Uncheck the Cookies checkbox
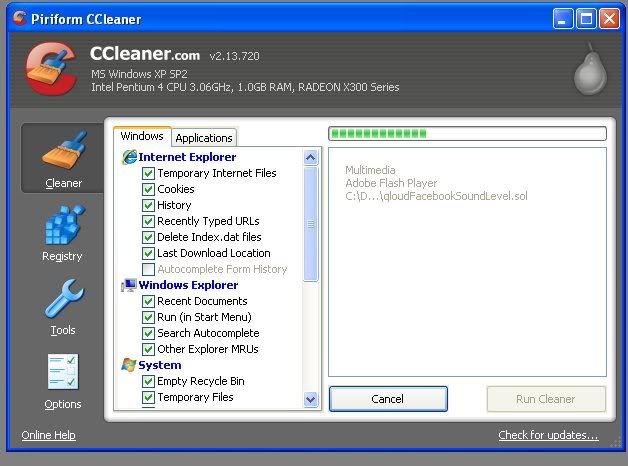 click(x=148, y=189)
